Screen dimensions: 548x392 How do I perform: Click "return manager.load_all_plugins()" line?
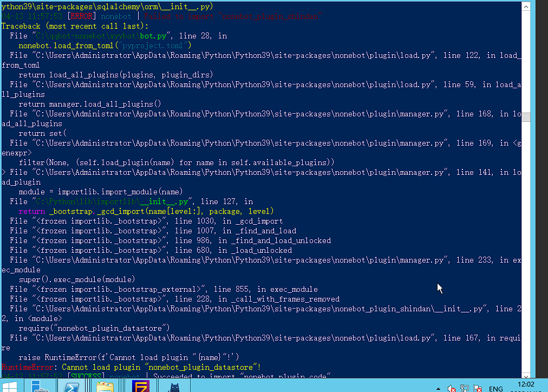pos(90,104)
